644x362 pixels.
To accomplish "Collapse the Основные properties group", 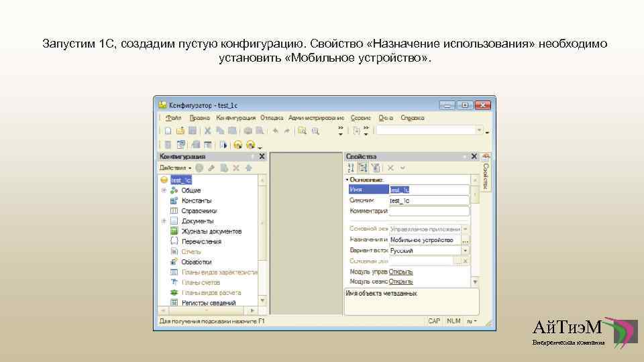I will [x=347, y=180].
